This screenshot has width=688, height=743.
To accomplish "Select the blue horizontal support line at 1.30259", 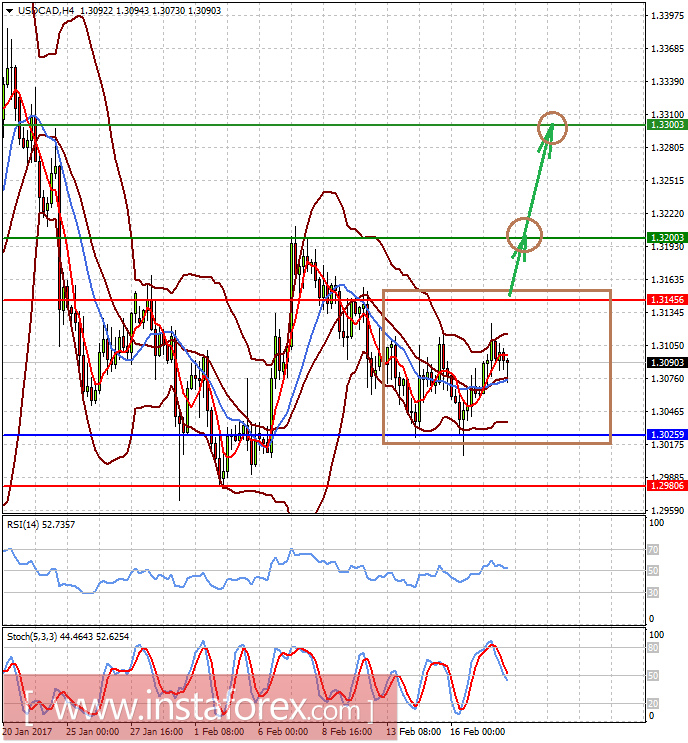I will point(200,435).
